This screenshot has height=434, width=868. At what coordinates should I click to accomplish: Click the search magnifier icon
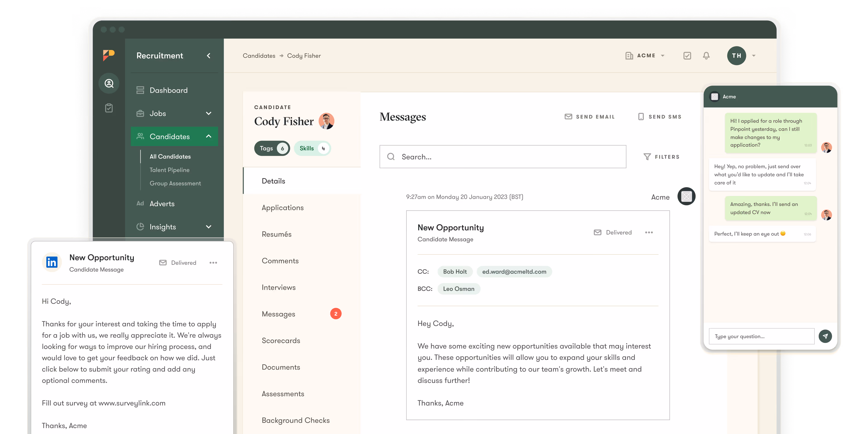coord(391,157)
